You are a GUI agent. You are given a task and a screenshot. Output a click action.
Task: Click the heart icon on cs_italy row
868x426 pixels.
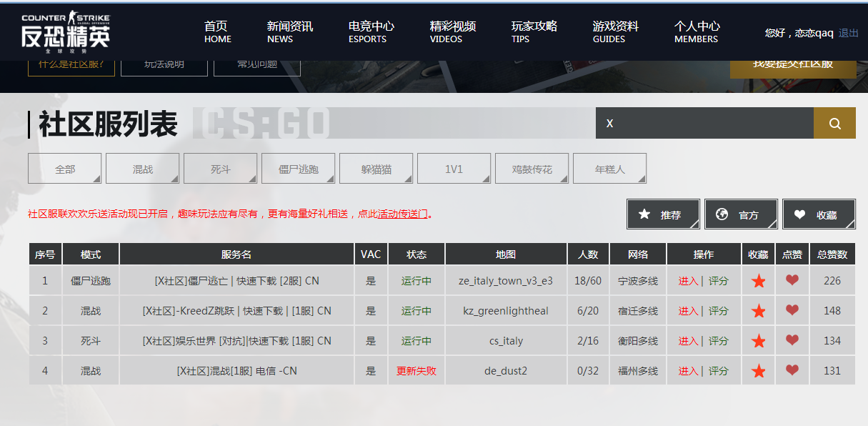[x=792, y=341]
